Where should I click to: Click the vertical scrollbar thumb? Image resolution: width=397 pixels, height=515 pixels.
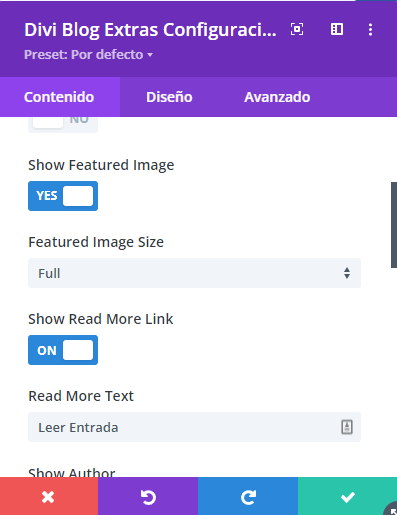click(394, 225)
